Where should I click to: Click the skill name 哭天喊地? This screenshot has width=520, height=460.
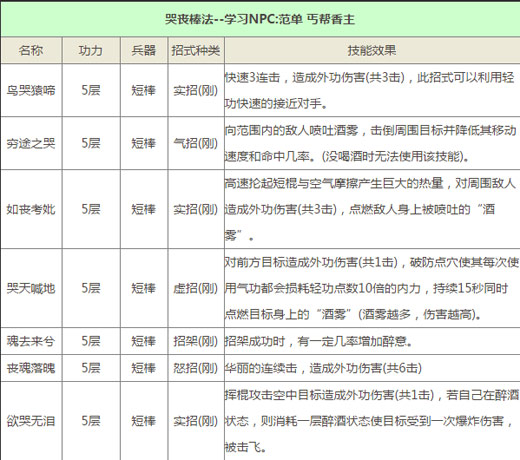tap(31, 288)
